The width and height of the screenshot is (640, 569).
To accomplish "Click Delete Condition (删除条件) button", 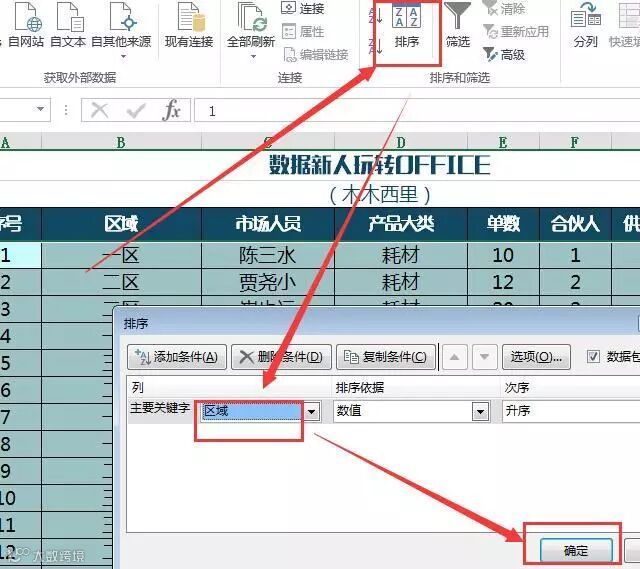I will tap(281, 357).
